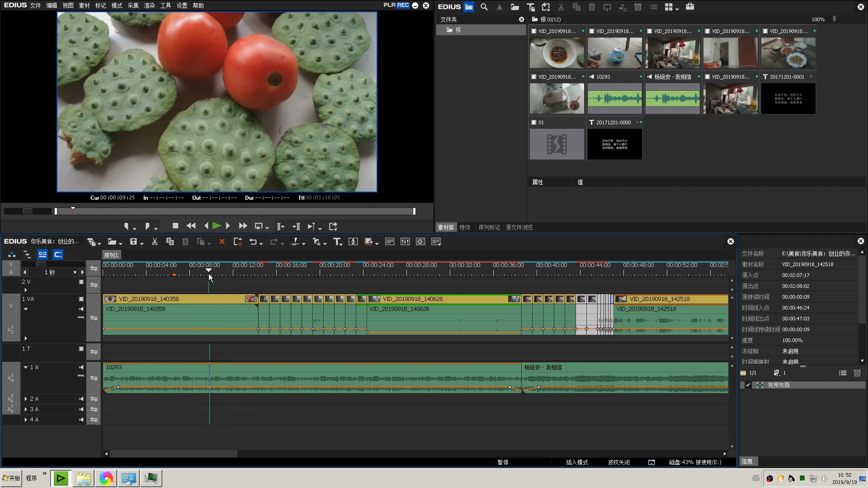
Task: Click the Copy icon in timeline toolbar
Action: tap(170, 242)
